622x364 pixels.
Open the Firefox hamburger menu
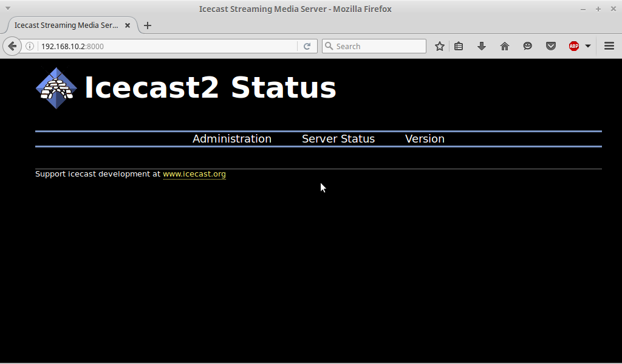(609, 46)
